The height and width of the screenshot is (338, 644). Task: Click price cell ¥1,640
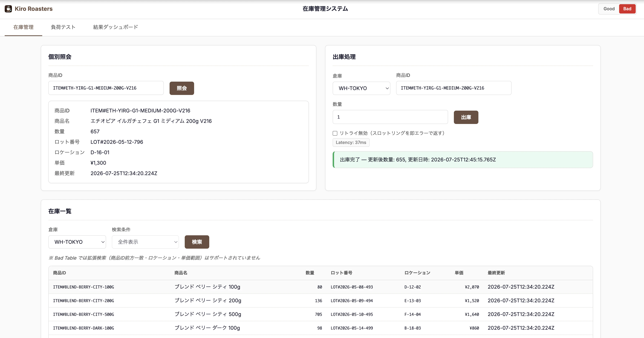click(x=472, y=315)
